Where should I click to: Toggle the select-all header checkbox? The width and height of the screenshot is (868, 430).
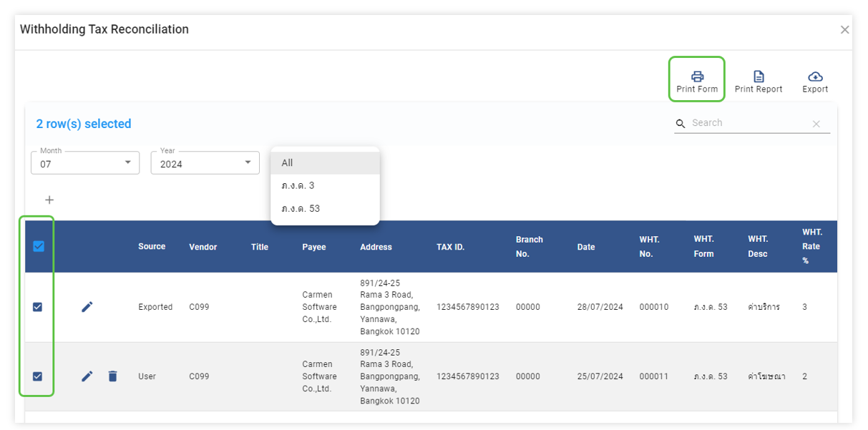[39, 246]
